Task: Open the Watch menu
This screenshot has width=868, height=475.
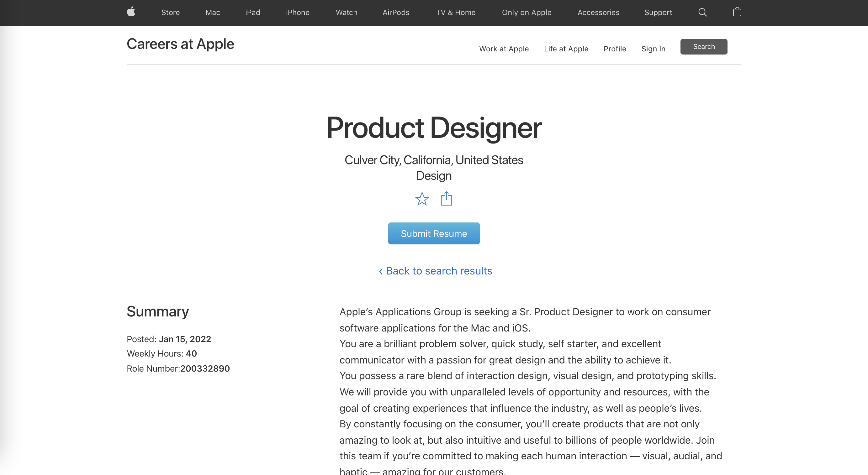Action: tap(347, 13)
